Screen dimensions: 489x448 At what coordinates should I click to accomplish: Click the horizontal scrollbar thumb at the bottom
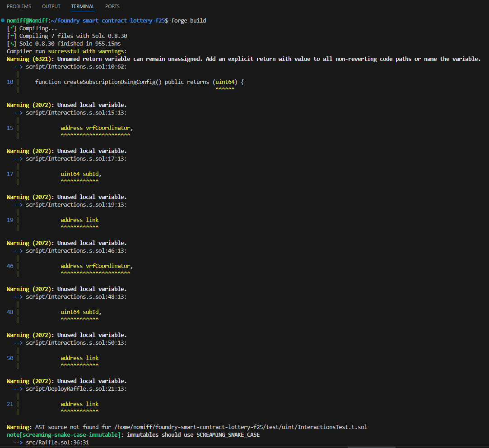tap(372, 447)
